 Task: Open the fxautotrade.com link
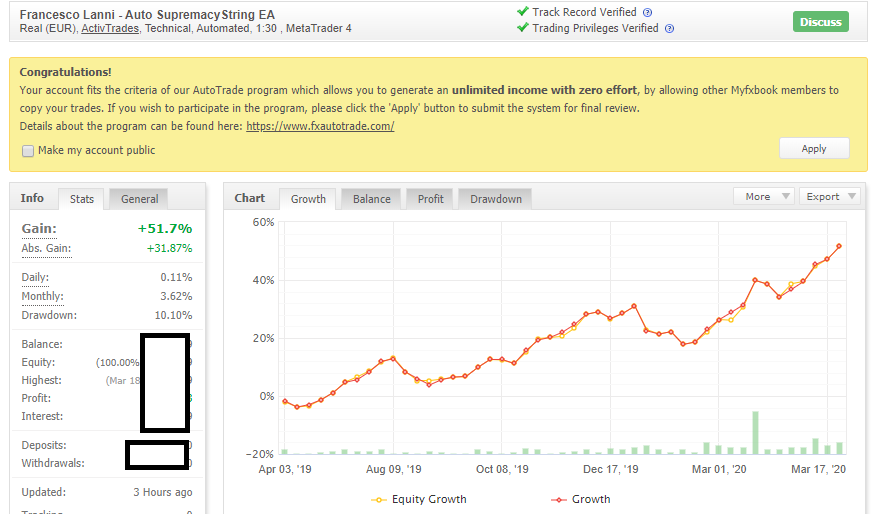(320, 126)
